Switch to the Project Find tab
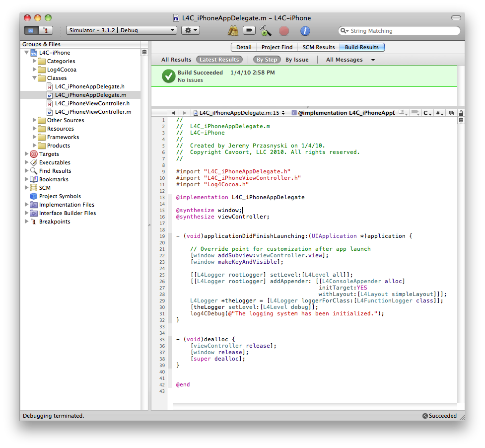 tap(277, 47)
